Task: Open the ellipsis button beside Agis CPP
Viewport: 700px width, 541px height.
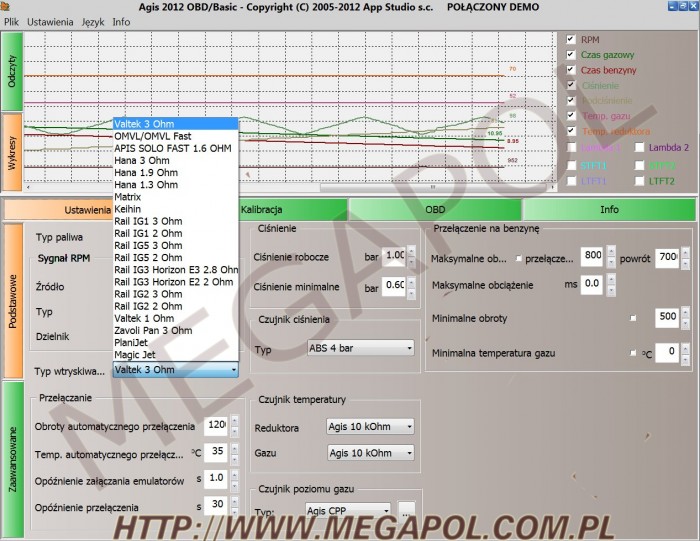Action: point(407,510)
